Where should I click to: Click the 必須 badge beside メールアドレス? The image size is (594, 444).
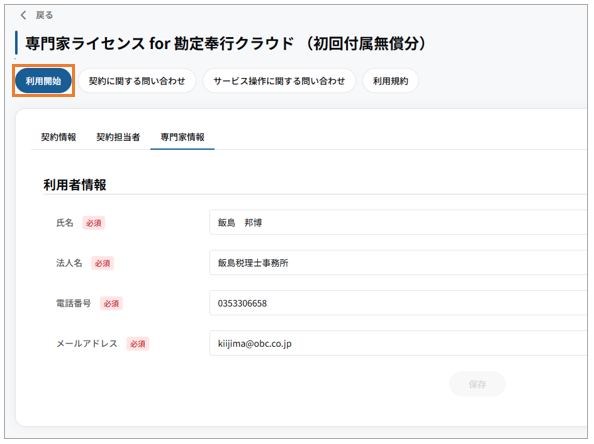138,344
